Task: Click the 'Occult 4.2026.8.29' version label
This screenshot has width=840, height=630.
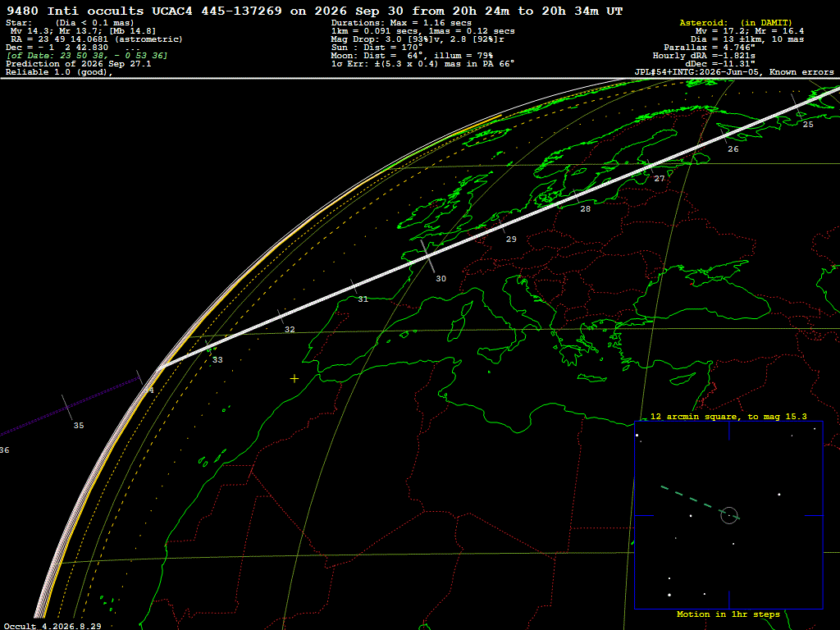Action: point(52,626)
